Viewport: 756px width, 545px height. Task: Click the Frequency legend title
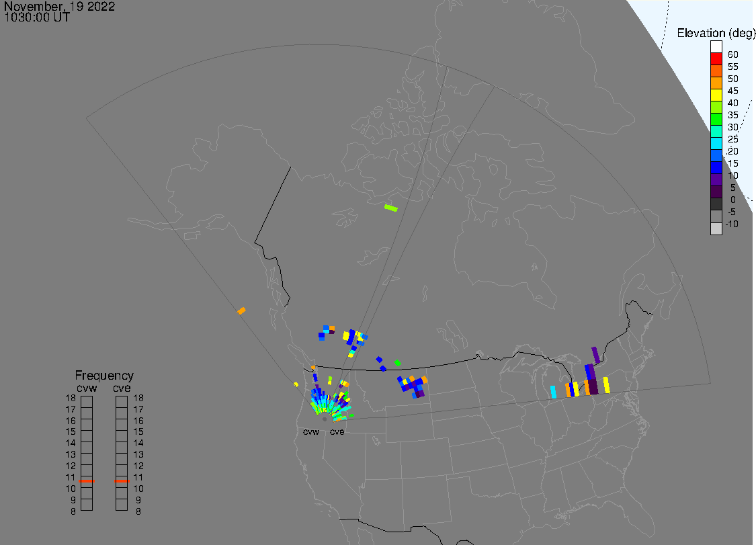pos(104,376)
